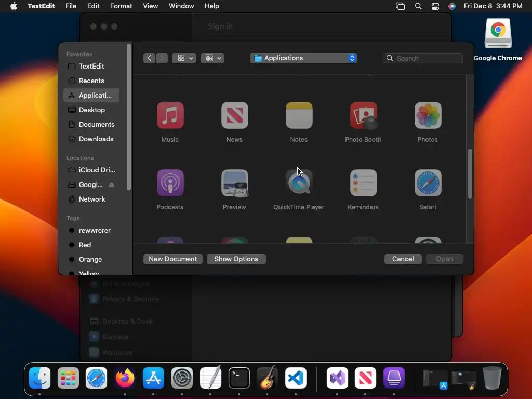Open the View menu
The width and height of the screenshot is (532, 399).
point(150,6)
